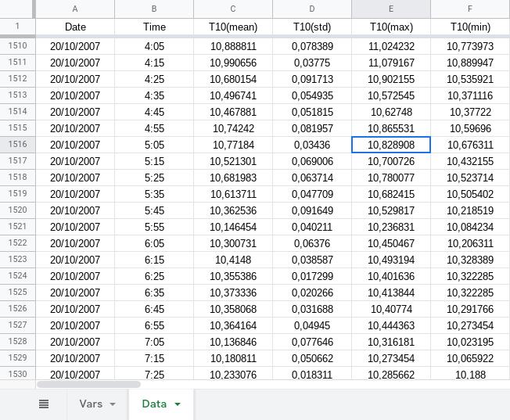Screen dimensions: 510x420
Task: Select column C header
Action: pyautogui.click(x=233, y=9)
